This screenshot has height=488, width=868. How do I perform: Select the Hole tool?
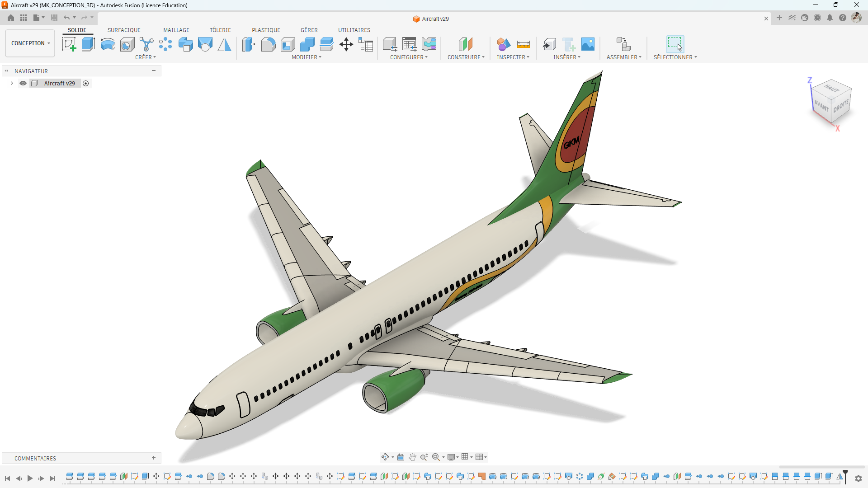(x=127, y=44)
